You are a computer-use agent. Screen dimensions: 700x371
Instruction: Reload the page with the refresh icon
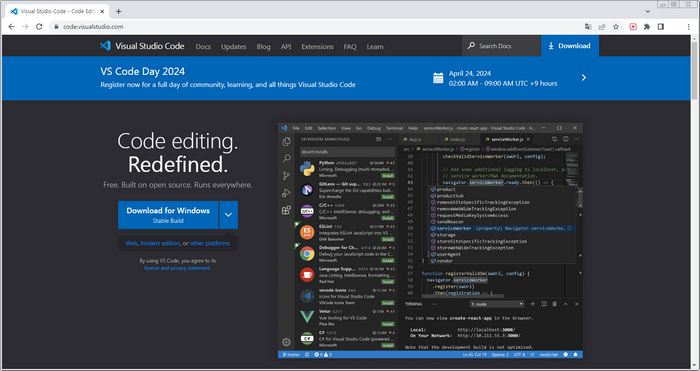click(39, 27)
